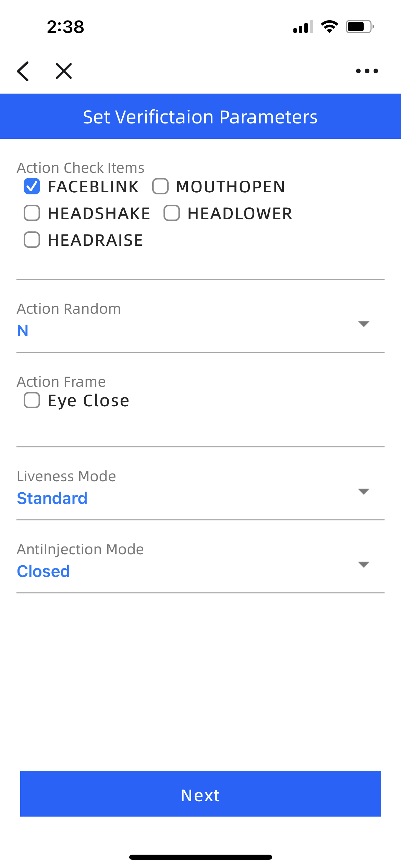Tap the Closed anti-injection value
The image size is (401, 868).
(44, 571)
